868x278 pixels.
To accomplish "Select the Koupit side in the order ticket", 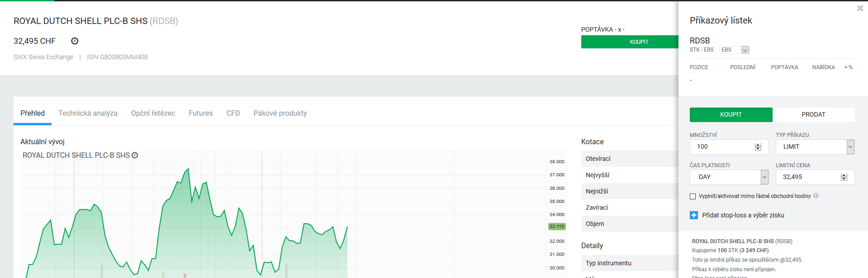I will tap(731, 115).
